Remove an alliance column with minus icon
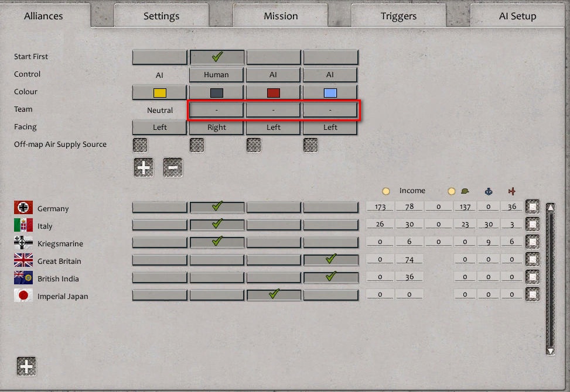Image resolution: width=570 pixels, height=392 pixels. point(173,168)
